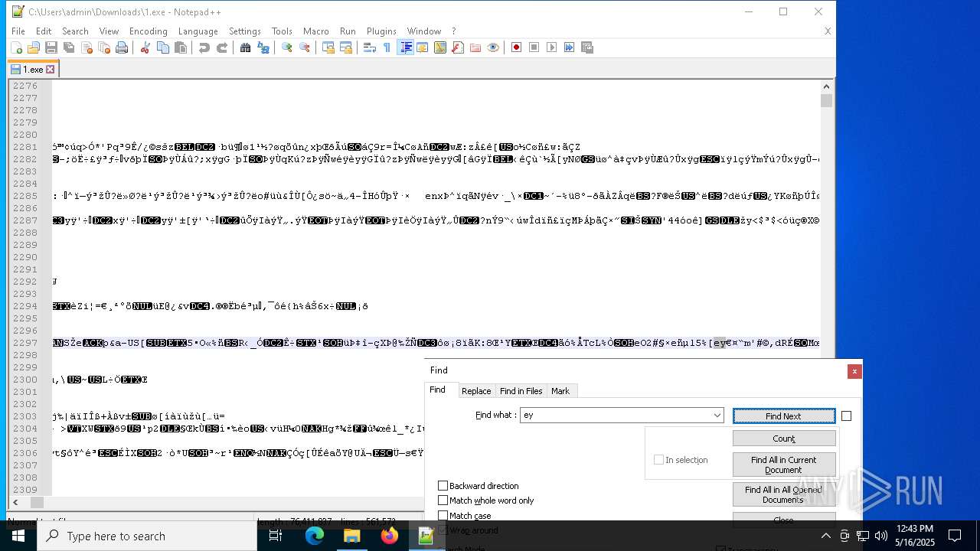
Task: Stop macro recording icon
Action: click(x=534, y=47)
